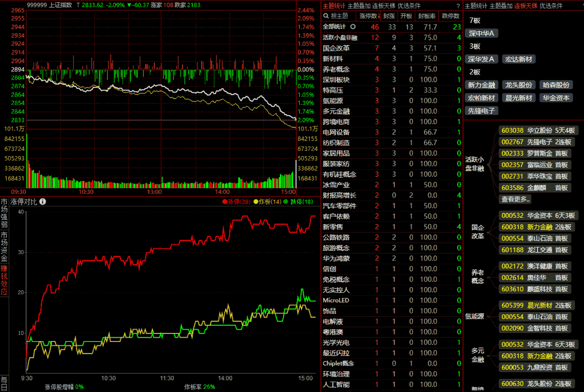The width and height of the screenshot is (584, 392).
Task: Open 连板天梯 tab above the theme table
Action: (384, 6)
